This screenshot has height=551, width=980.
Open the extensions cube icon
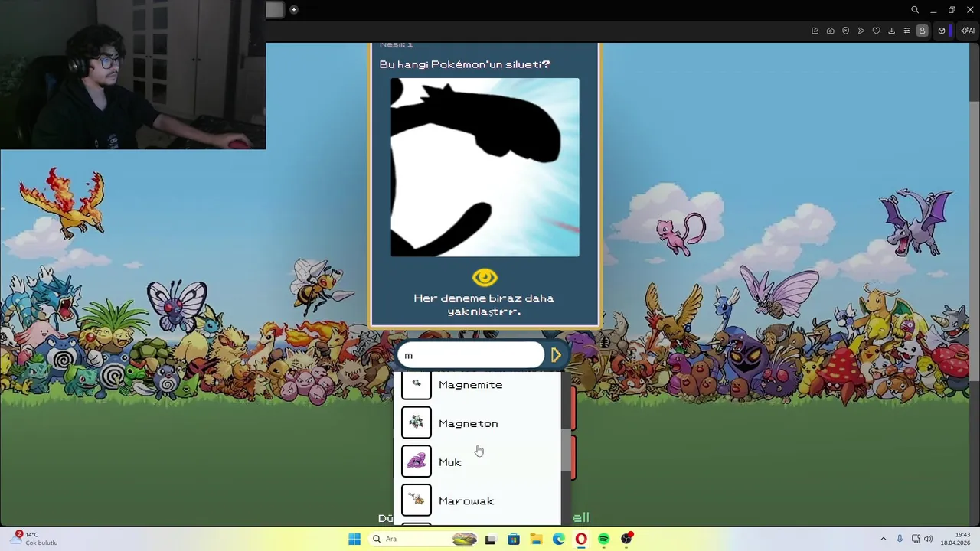coord(942,31)
